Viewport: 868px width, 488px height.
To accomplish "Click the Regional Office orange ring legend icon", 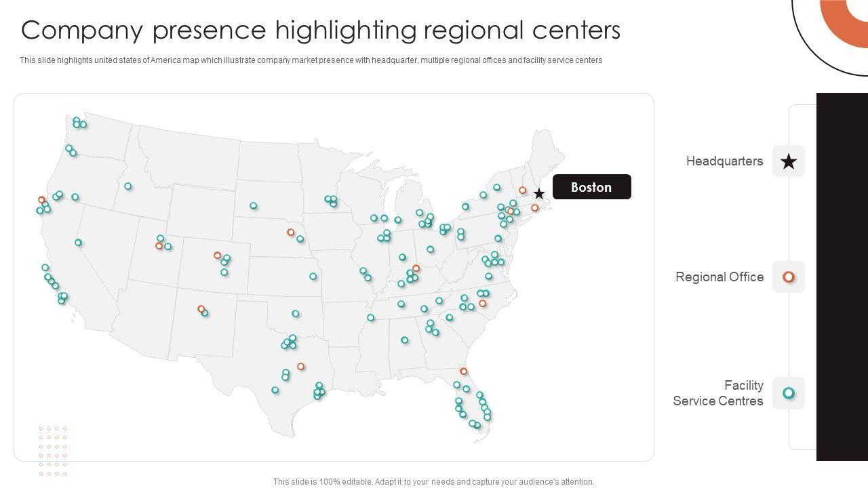I will coord(789,277).
